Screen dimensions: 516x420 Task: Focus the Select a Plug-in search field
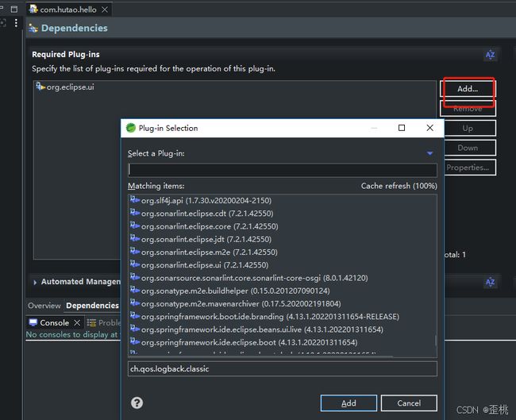tap(283, 170)
